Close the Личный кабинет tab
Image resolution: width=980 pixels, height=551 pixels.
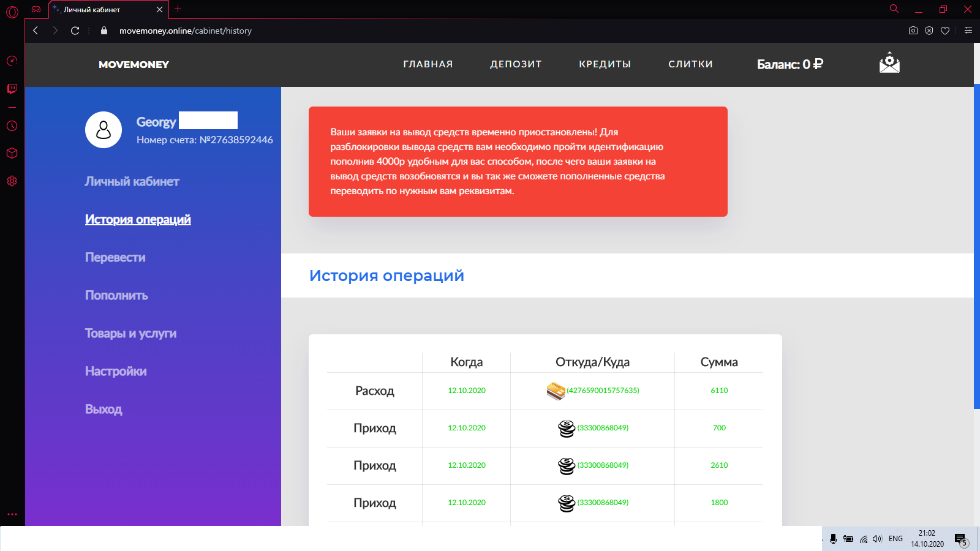click(x=160, y=10)
